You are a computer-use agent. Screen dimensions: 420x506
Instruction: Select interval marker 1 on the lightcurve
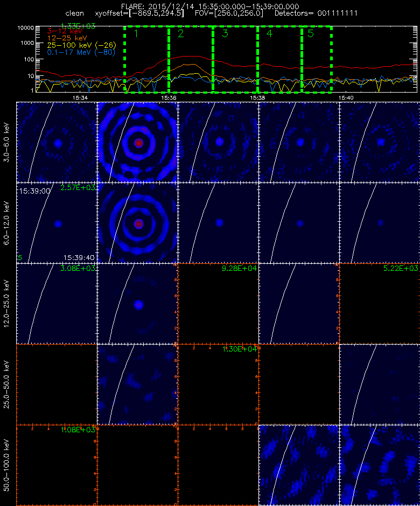click(x=136, y=33)
